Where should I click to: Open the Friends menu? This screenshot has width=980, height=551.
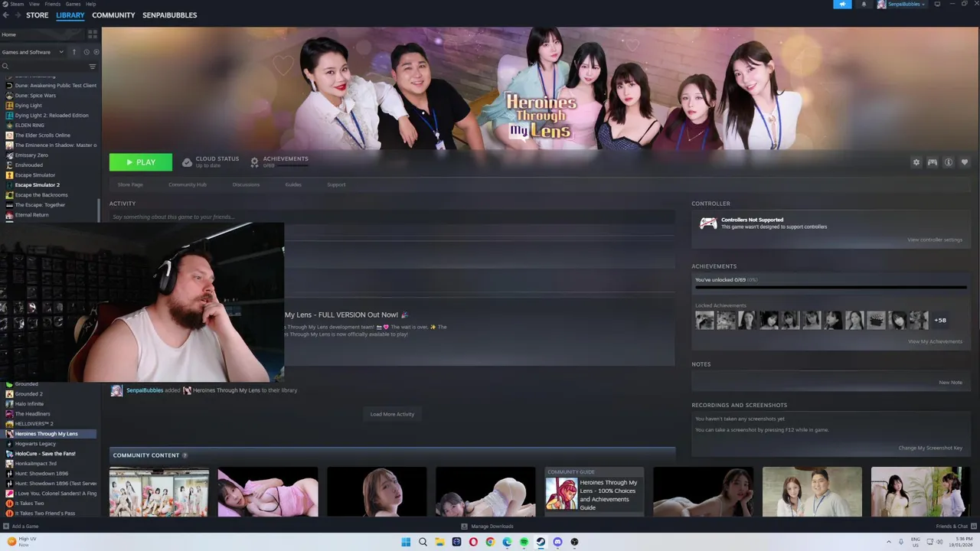pyautogui.click(x=53, y=4)
